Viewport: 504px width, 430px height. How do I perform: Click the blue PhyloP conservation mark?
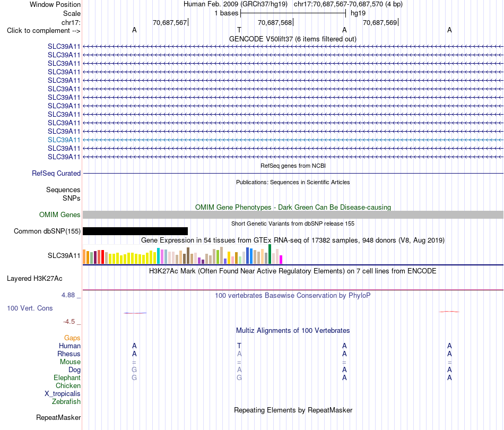pyautogui.click(x=135, y=313)
